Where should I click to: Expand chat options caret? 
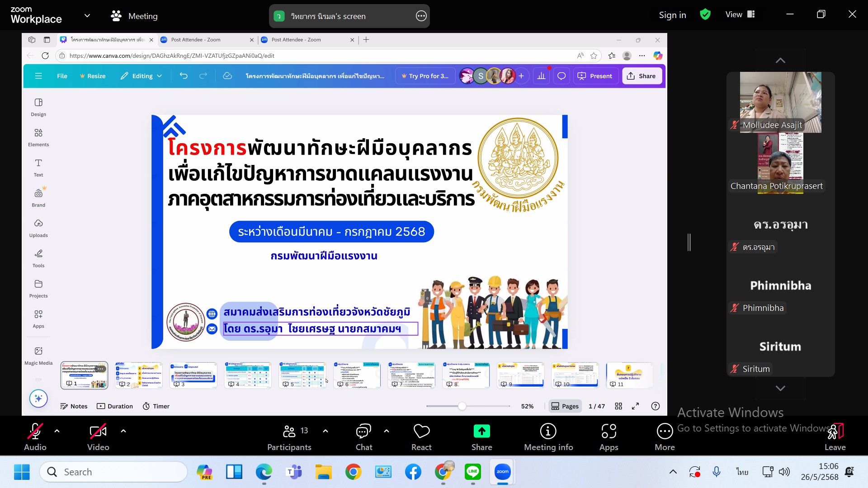click(x=386, y=431)
